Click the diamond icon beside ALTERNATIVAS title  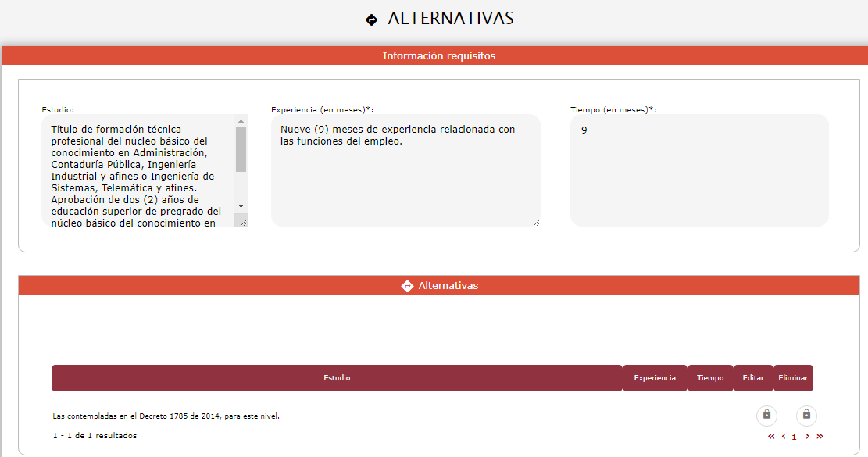click(372, 20)
